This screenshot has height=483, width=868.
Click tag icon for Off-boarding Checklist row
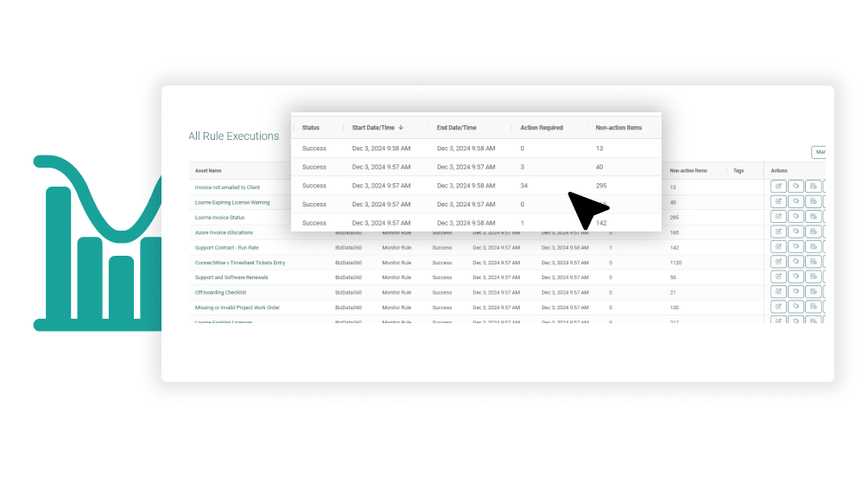(796, 291)
